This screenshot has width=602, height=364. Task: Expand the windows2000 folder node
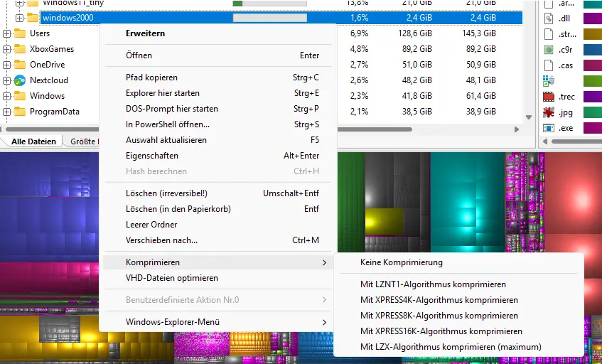click(x=20, y=18)
